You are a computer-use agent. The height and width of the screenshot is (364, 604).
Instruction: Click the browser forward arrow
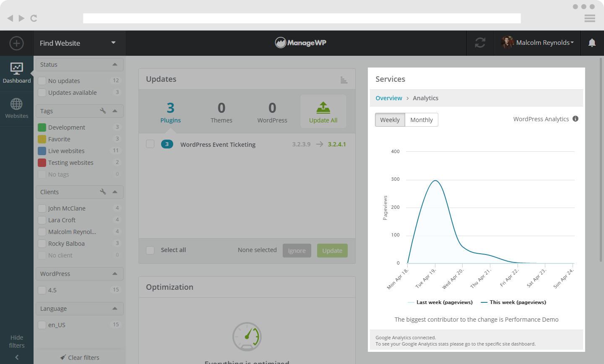pyautogui.click(x=21, y=18)
